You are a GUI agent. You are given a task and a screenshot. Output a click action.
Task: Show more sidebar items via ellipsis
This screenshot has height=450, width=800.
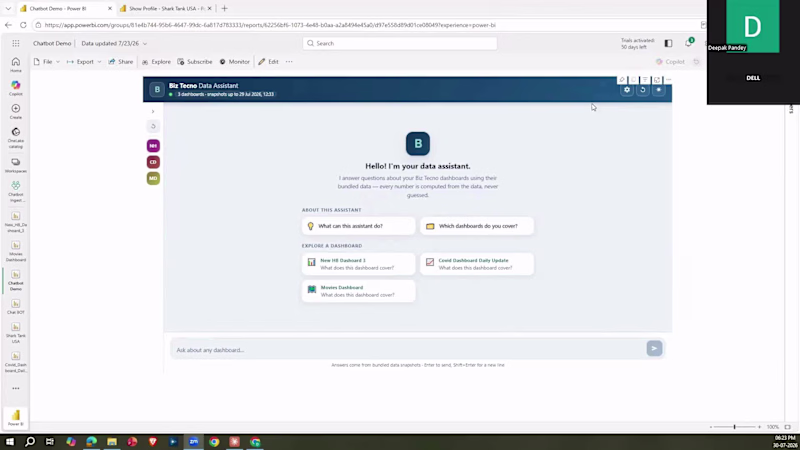click(x=16, y=388)
